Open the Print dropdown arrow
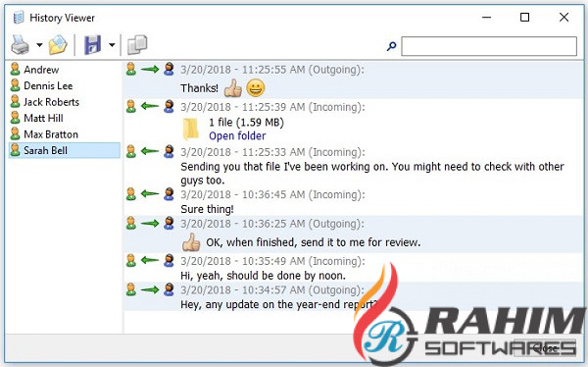Viewport: 588px width, 367px height. 39,45
